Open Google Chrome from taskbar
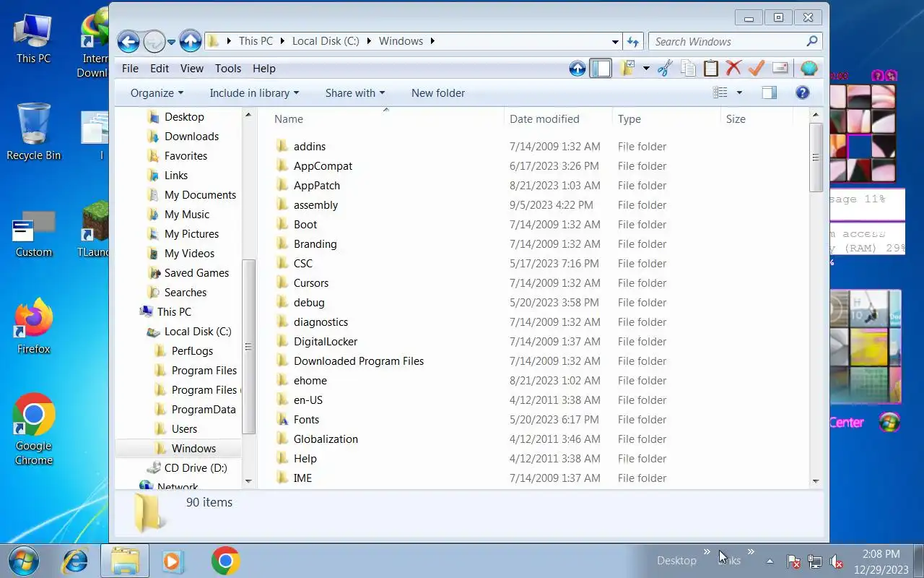 pyautogui.click(x=225, y=561)
